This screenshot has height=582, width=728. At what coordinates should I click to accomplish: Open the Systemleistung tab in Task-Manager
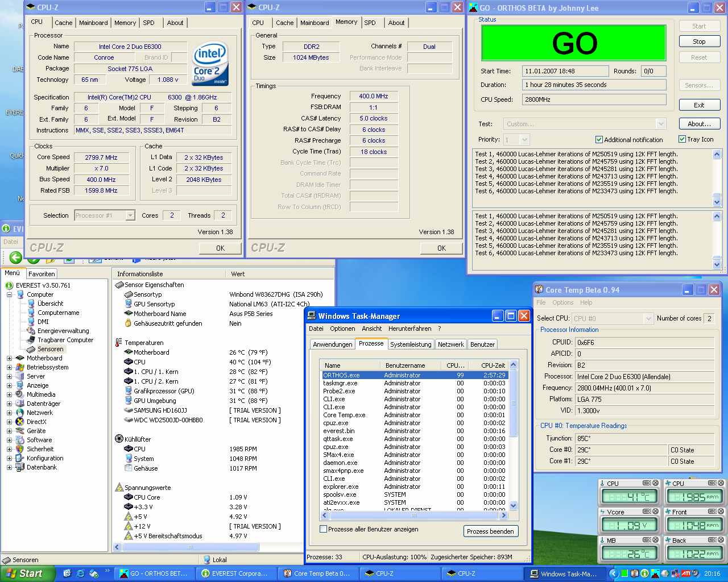pyautogui.click(x=411, y=344)
